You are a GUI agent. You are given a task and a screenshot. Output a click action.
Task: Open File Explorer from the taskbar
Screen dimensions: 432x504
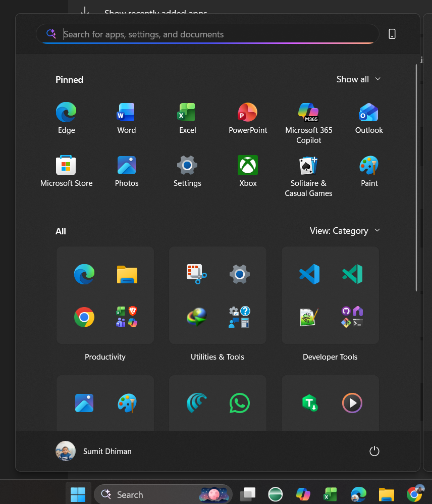tap(387, 494)
